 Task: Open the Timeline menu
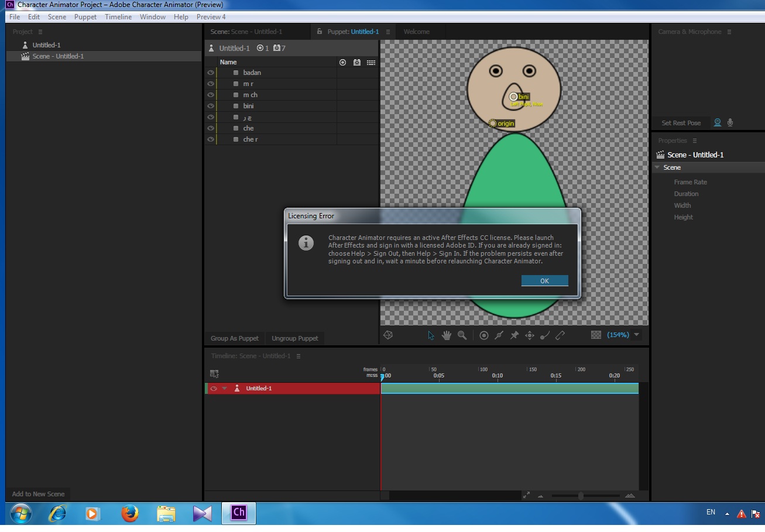pyautogui.click(x=118, y=17)
